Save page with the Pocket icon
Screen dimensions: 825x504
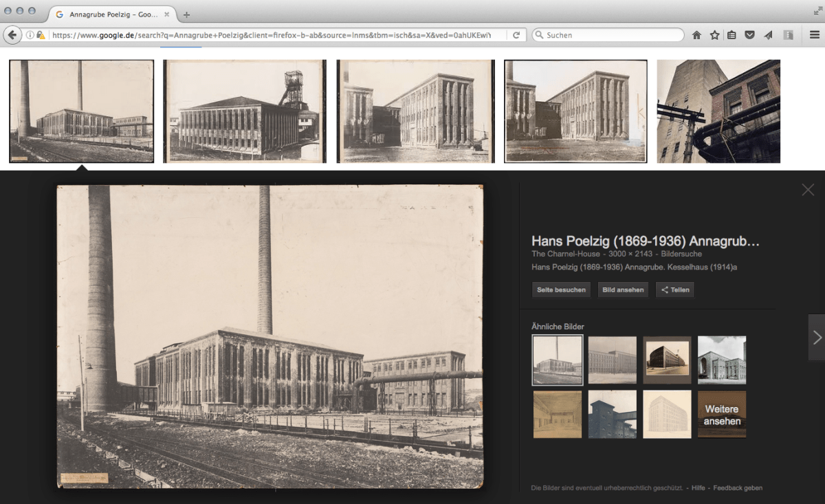pos(750,35)
